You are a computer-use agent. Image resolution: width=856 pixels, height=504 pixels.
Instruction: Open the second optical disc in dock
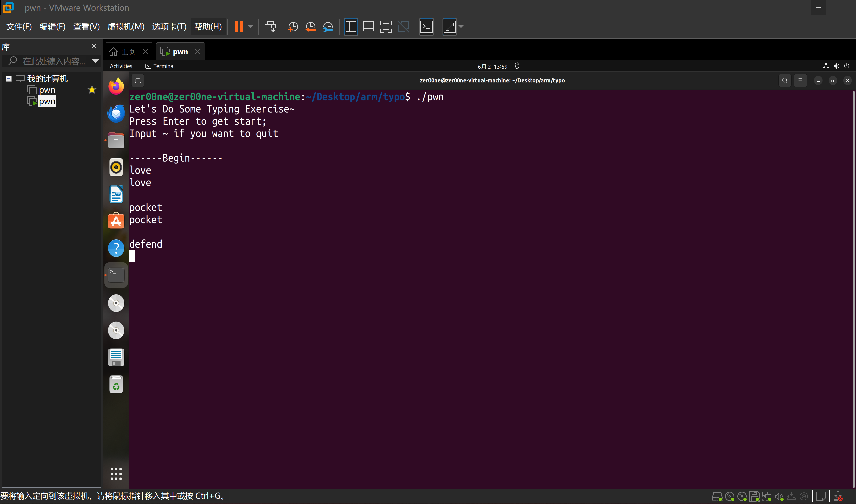(x=116, y=331)
